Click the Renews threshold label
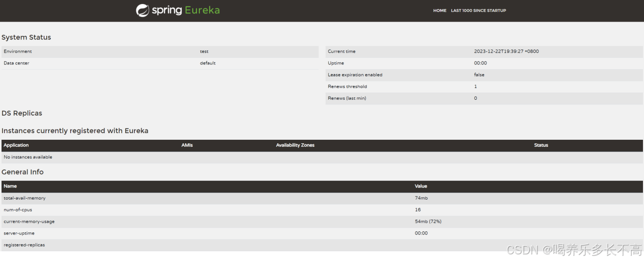The height and width of the screenshot is (261, 644). coord(348,86)
